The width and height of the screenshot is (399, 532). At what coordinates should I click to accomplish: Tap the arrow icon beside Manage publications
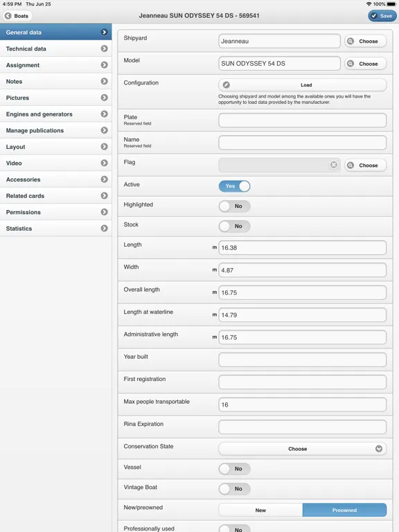[104, 130]
